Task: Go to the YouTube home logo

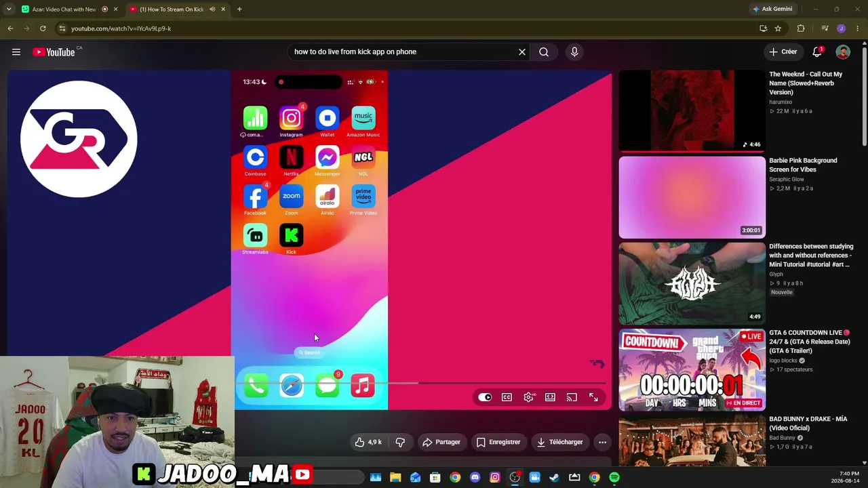Action: [x=54, y=52]
